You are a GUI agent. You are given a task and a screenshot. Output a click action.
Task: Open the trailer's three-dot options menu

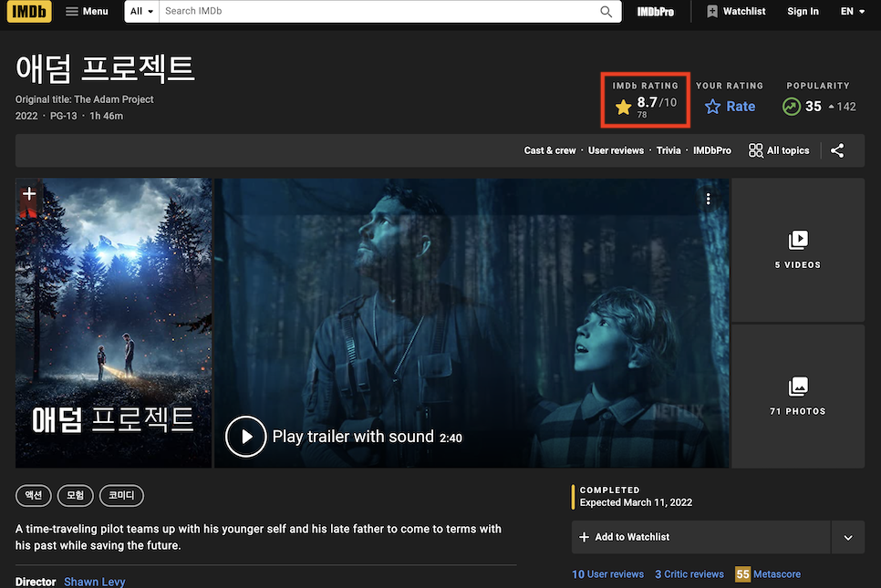click(x=708, y=199)
